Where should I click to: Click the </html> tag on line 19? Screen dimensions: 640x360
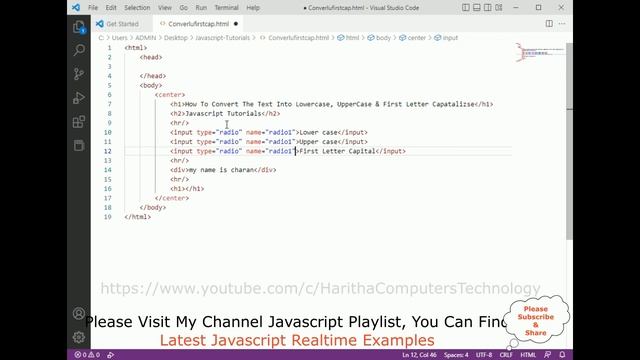point(138,217)
